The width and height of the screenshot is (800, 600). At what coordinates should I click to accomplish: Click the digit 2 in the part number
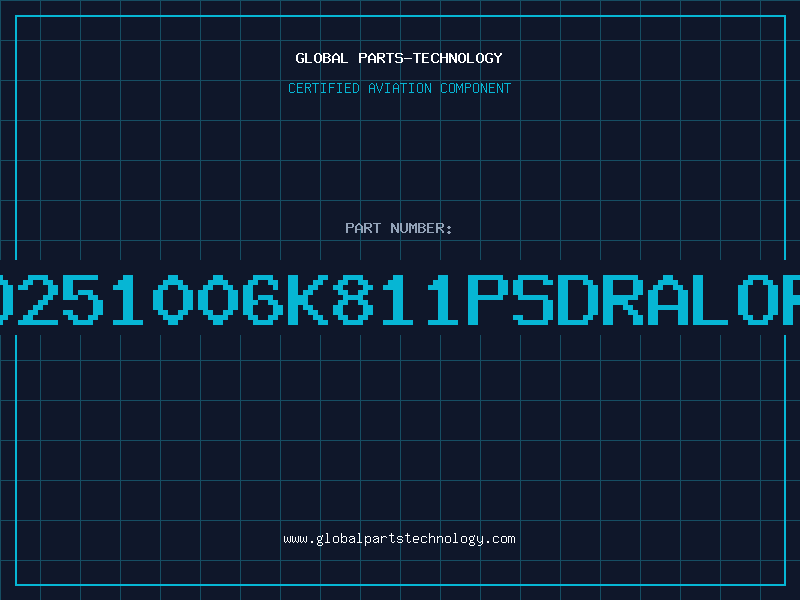click(38, 299)
